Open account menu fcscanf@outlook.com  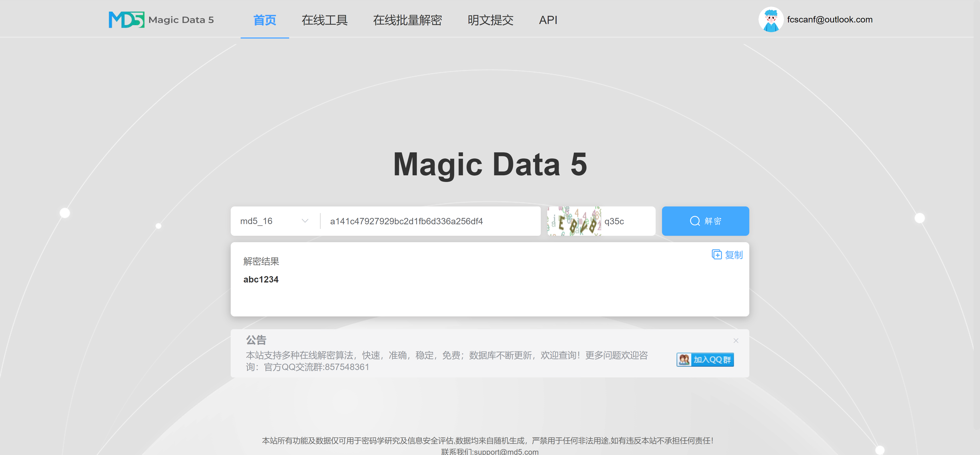(x=829, y=19)
